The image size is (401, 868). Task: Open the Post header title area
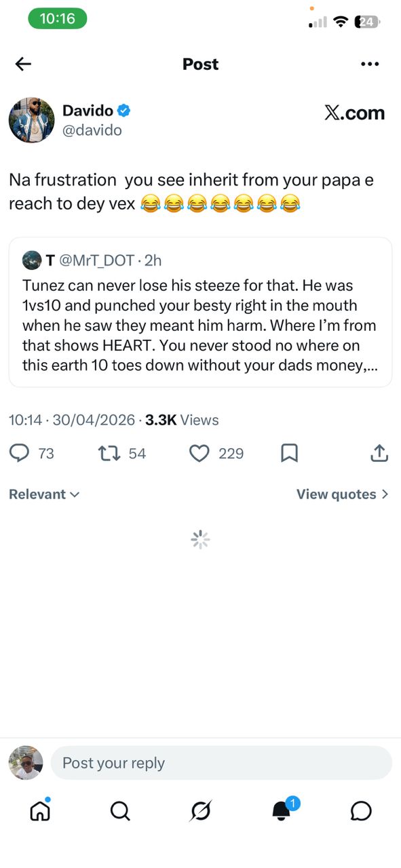pos(200,64)
